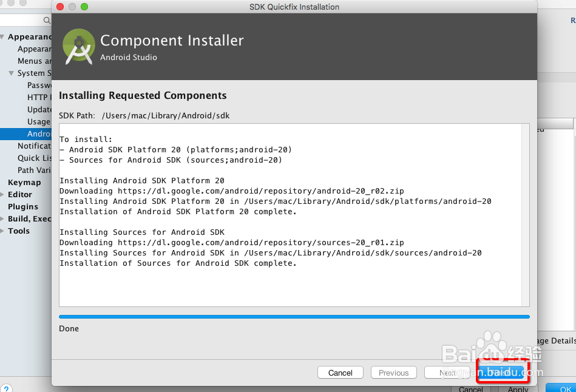
Task: Select HTTP Proxy settings item
Action: click(x=39, y=97)
